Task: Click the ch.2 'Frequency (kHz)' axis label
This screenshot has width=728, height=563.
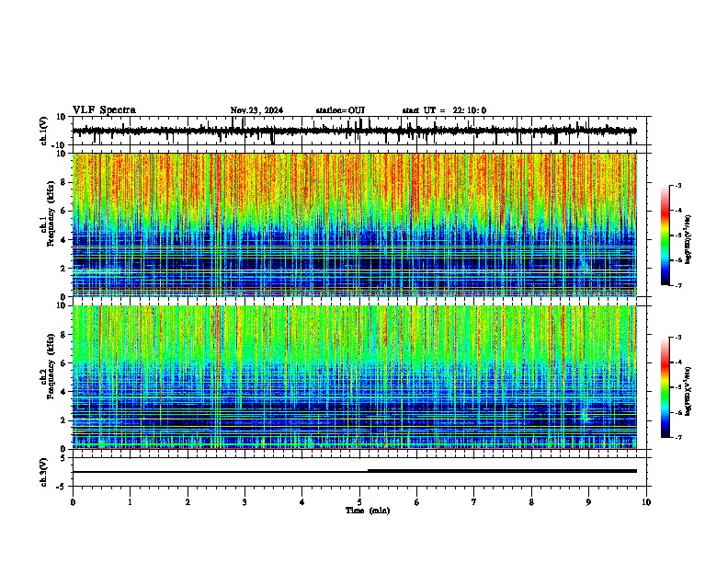Action: [x=51, y=366]
